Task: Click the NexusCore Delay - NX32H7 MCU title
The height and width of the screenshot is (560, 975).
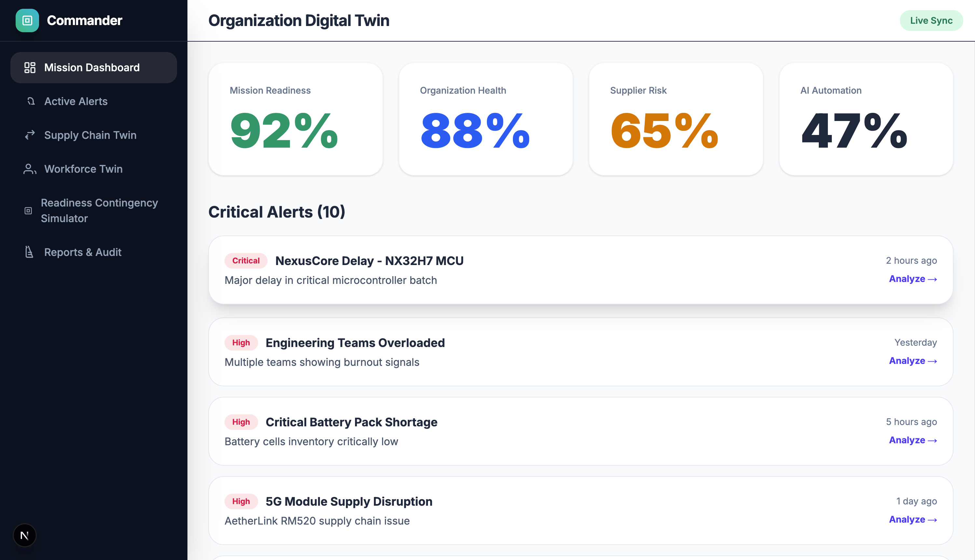Action: 369,261
